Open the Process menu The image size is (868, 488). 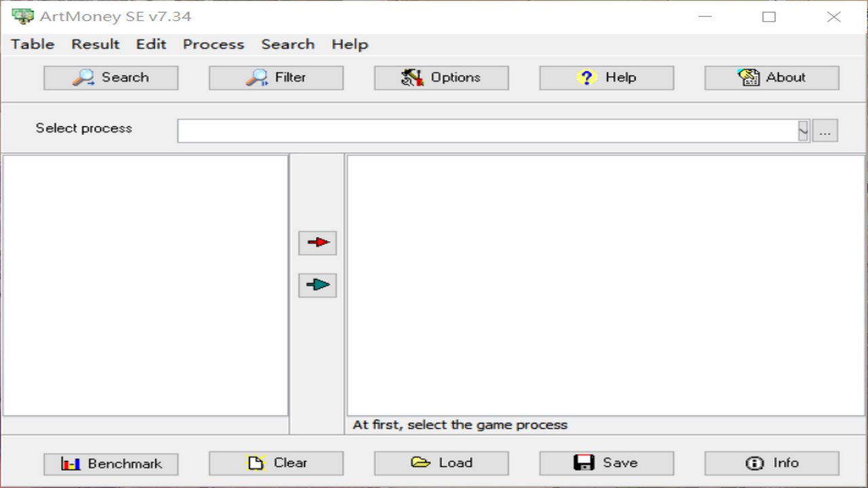click(214, 45)
